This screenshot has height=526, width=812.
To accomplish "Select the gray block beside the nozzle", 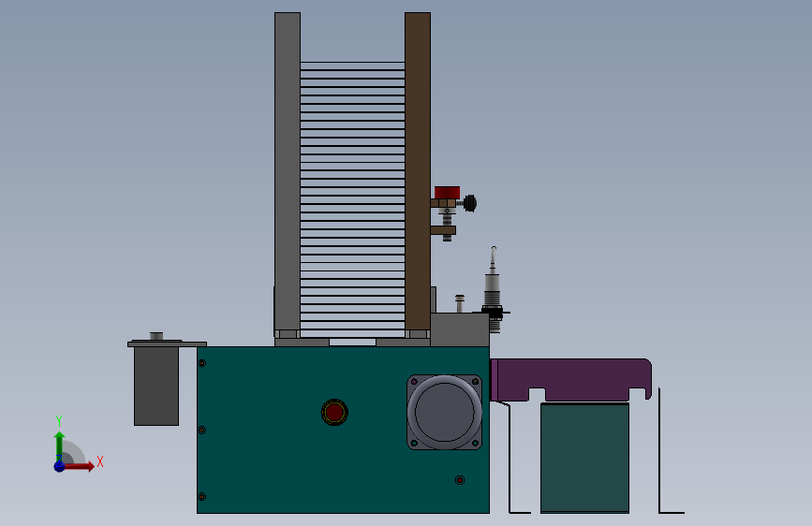I will tap(460, 329).
